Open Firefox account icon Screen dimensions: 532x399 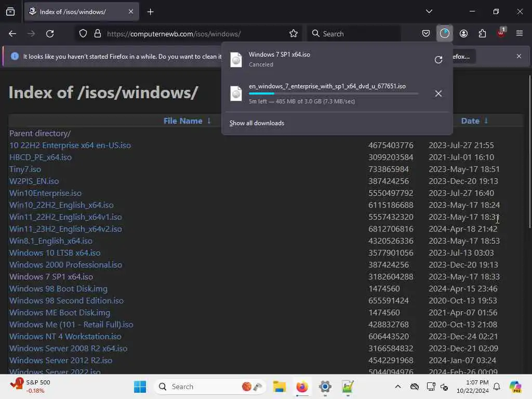tap(463, 33)
